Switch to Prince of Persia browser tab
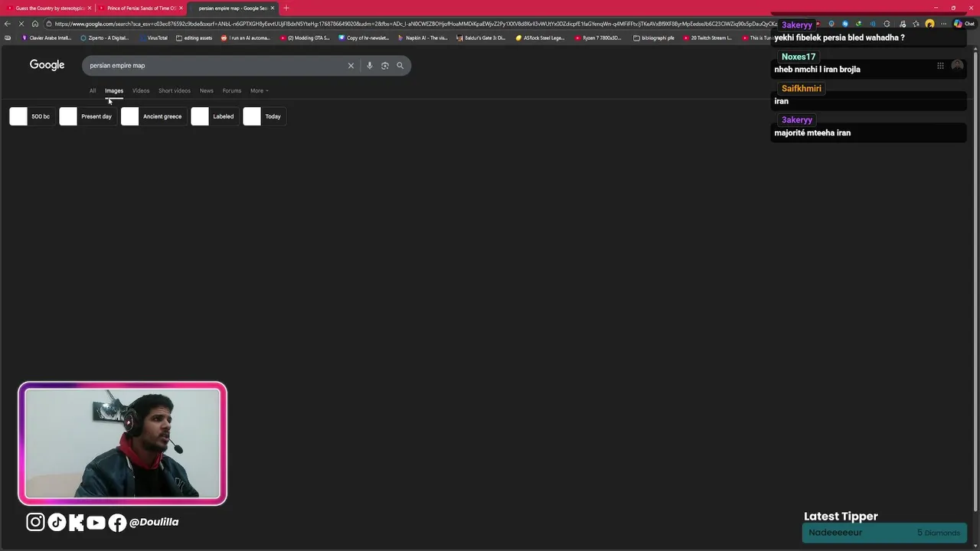980x551 pixels. tap(139, 8)
